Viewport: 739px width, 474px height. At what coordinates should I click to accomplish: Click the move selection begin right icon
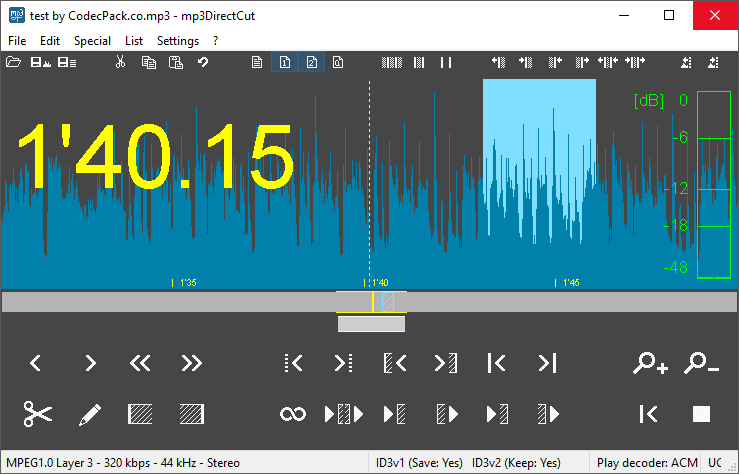click(526, 62)
